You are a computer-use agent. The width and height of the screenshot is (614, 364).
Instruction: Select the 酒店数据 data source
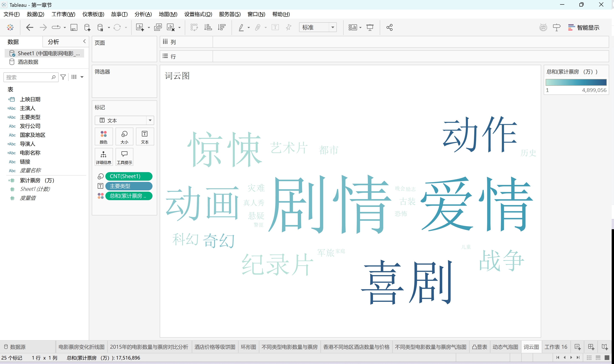pos(28,62)
